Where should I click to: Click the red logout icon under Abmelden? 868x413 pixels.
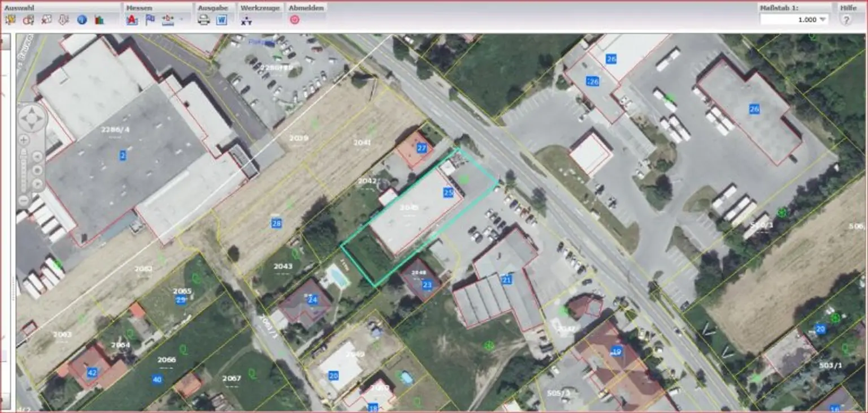point(294,20)
